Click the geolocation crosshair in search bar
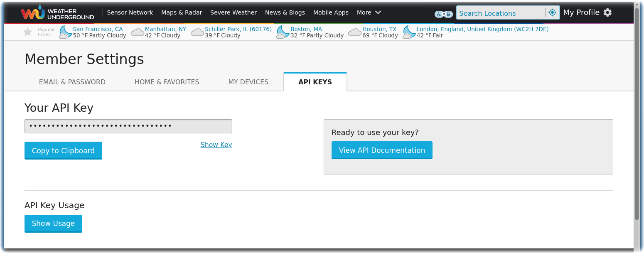 coord(553,12)
